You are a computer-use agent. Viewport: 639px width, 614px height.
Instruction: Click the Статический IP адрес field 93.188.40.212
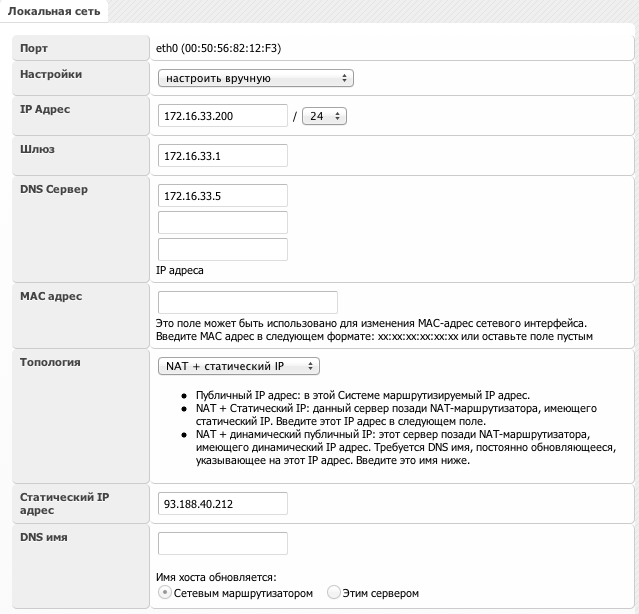click(223, 504)
